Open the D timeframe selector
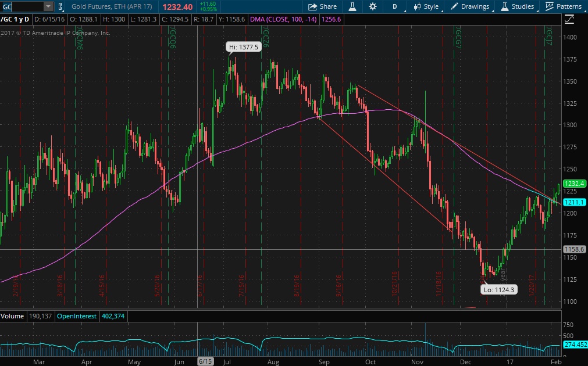 395,6
